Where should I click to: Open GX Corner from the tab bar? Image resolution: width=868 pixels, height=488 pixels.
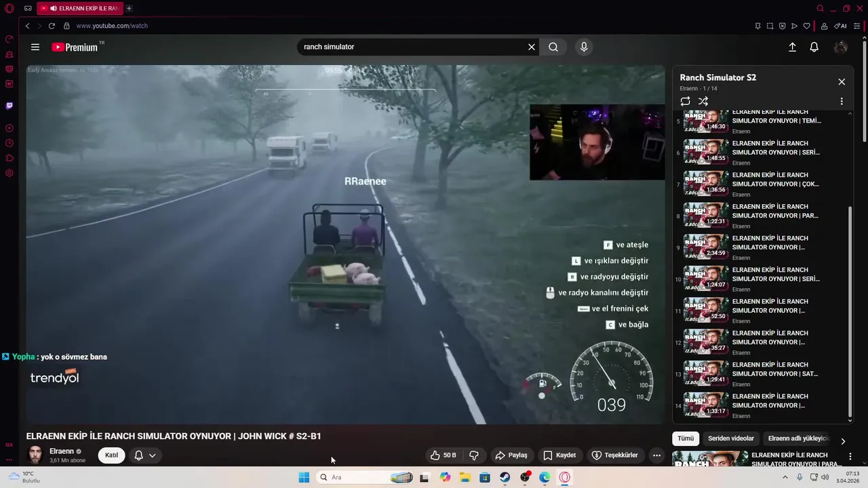coord(28,8)
